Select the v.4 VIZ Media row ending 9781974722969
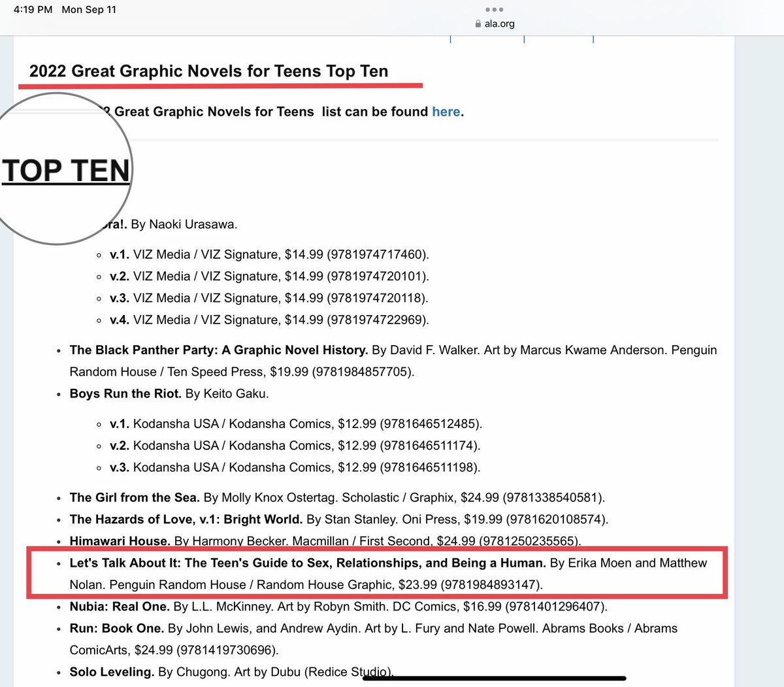784x687 pixels. (x=269, y=320)
